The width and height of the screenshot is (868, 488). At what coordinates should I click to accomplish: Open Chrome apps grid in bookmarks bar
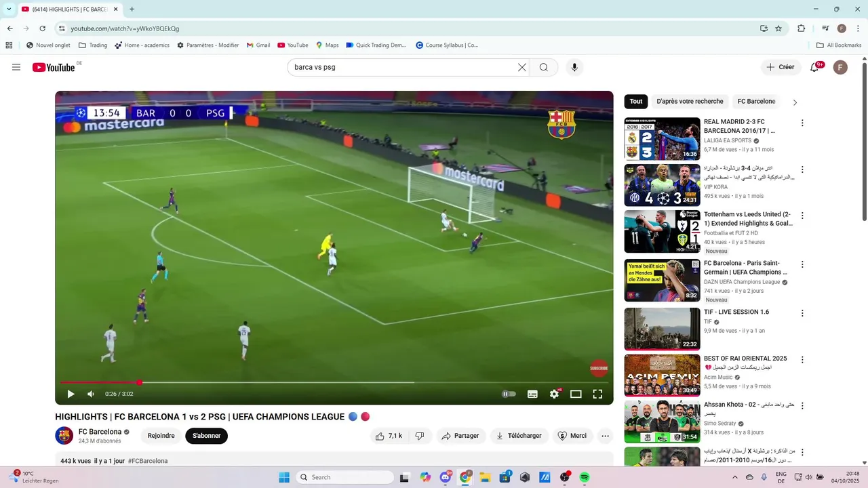point(9,45)
